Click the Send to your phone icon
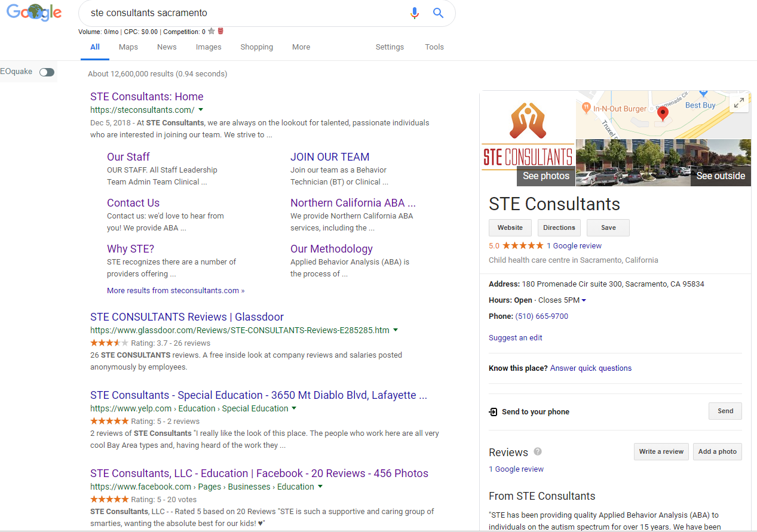The image size is (757, 532). (x=493, y=412)
